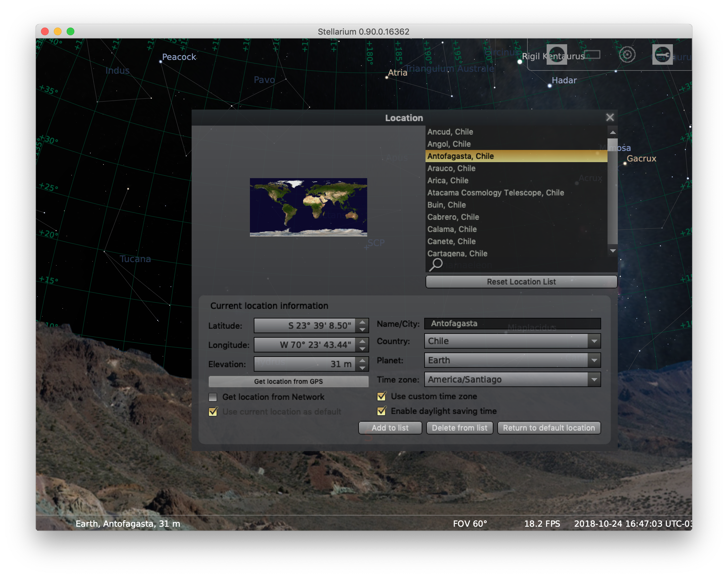Select Canete, Chile in the list

(x=516, y=241)
